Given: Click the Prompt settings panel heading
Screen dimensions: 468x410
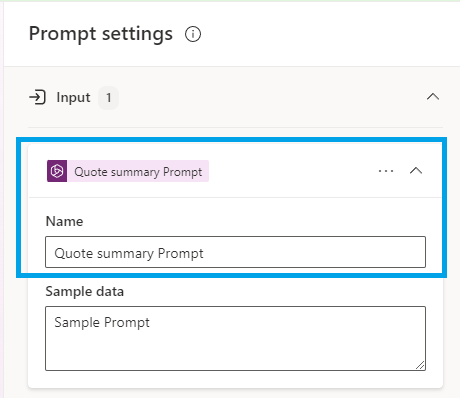Looking at the screenshot, I should (x=101, y=34).
